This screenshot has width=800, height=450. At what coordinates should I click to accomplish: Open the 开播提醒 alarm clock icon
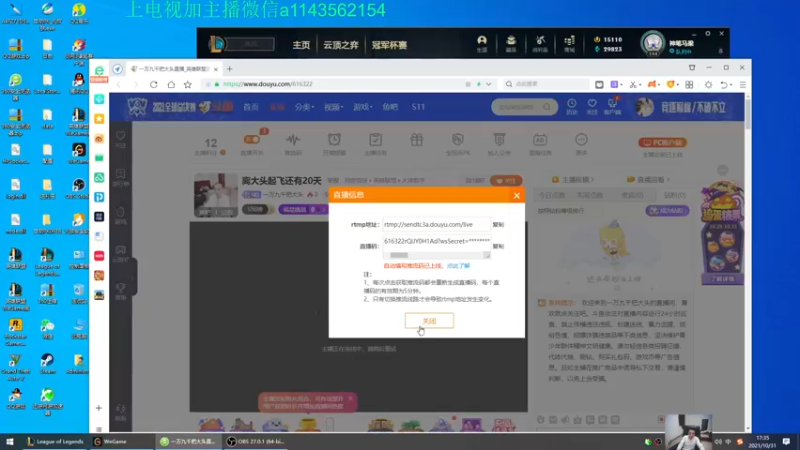point(334,140)
